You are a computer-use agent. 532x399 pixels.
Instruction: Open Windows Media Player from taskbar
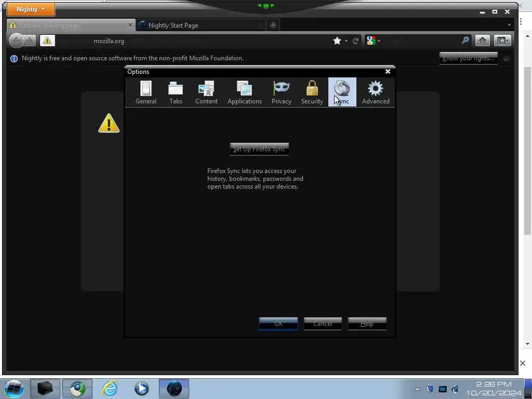point(141,389)
